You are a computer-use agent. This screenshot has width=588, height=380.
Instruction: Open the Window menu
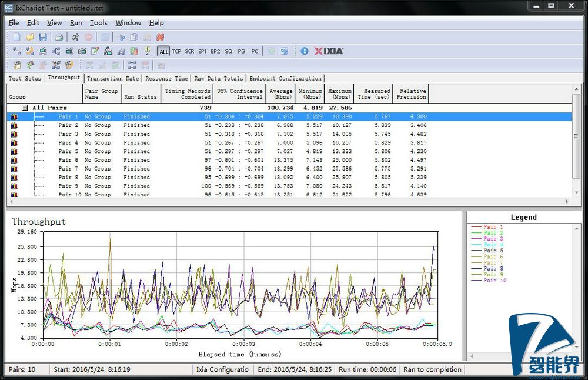pyautogui.click(x=128, y=23)
